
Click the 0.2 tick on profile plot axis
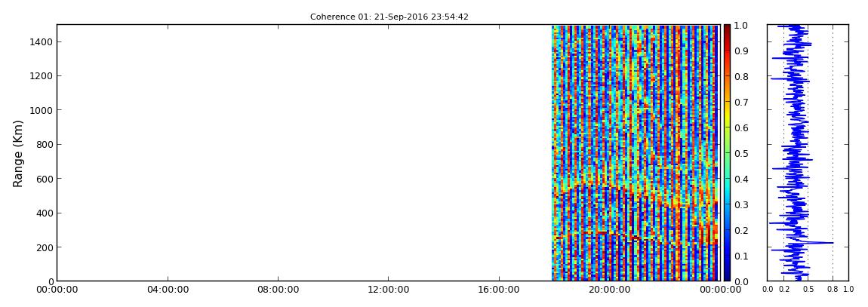(x=784, y=290)
